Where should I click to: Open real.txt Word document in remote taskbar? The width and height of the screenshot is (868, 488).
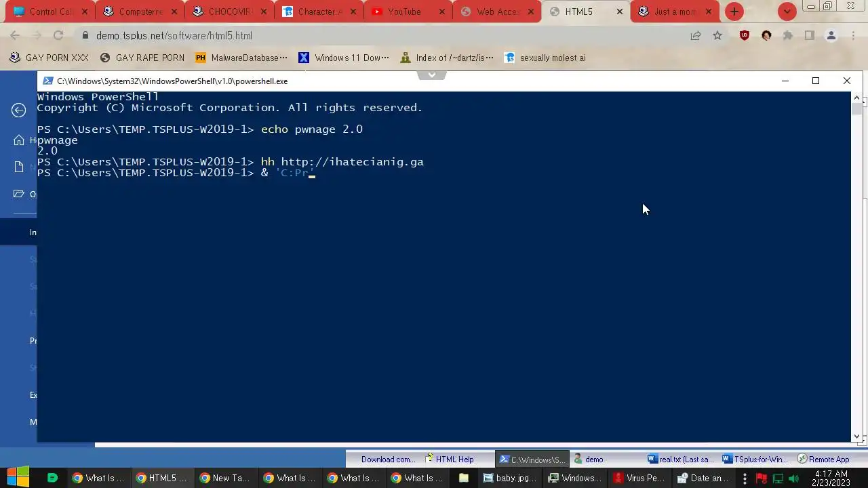(x=680, y=459)
